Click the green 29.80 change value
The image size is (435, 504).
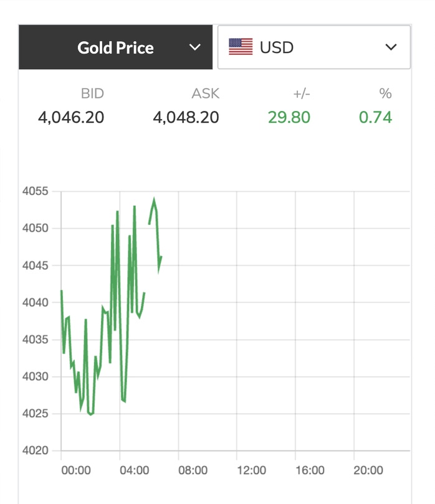coord(289,117)
